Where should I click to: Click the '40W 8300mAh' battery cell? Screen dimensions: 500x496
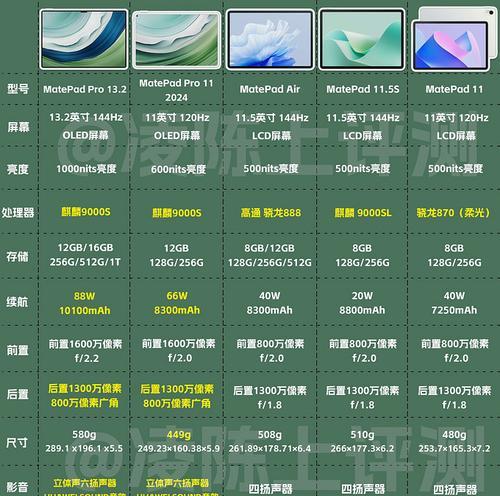pyautogui.click(x=269, y=303)
